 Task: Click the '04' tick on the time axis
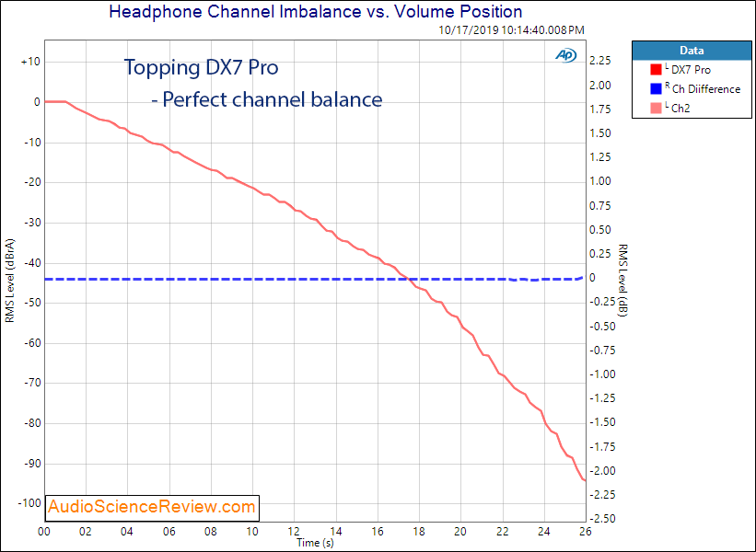point(127,532)
